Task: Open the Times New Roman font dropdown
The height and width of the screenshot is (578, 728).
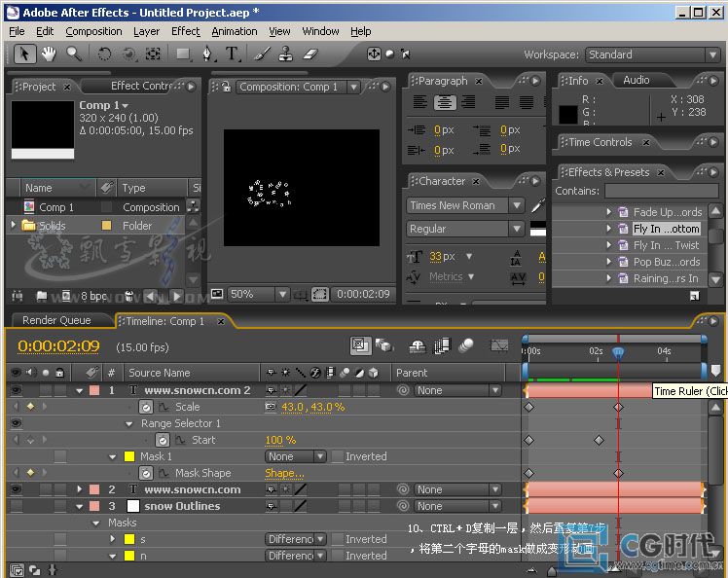Action: pyautogui.click(x=465, y=205)
